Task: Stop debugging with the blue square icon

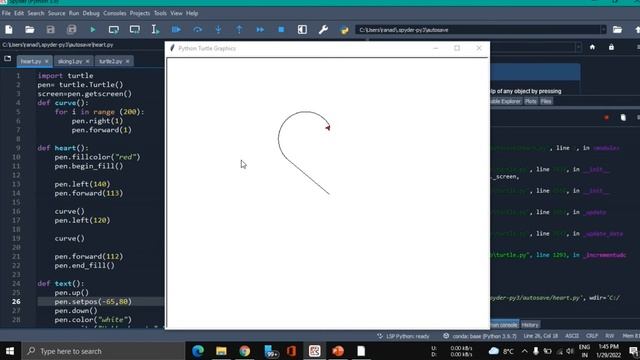Action: click(x=281, y=30)
